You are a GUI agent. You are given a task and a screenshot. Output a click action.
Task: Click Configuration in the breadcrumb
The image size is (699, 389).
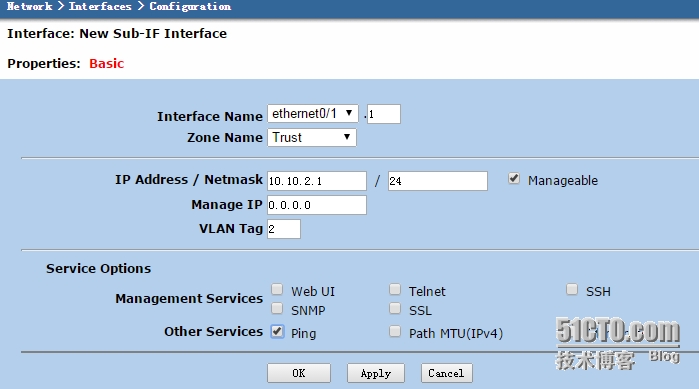190,7
